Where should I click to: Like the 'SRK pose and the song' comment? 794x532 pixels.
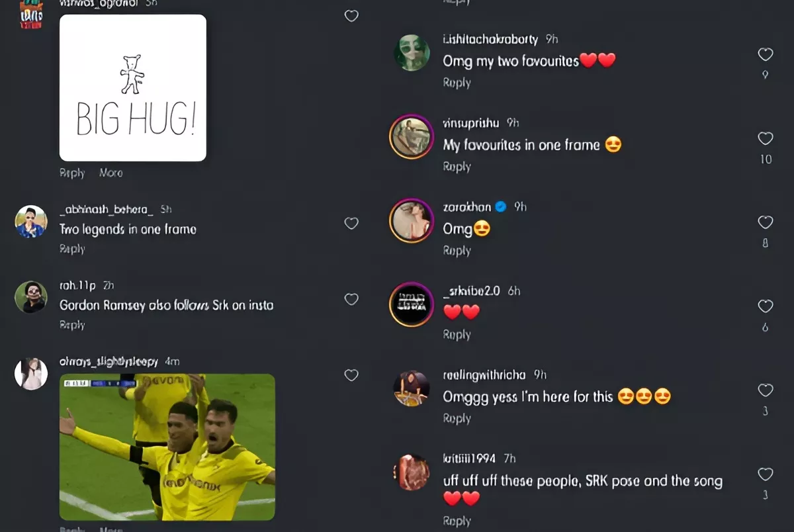(x=765, y=474)
